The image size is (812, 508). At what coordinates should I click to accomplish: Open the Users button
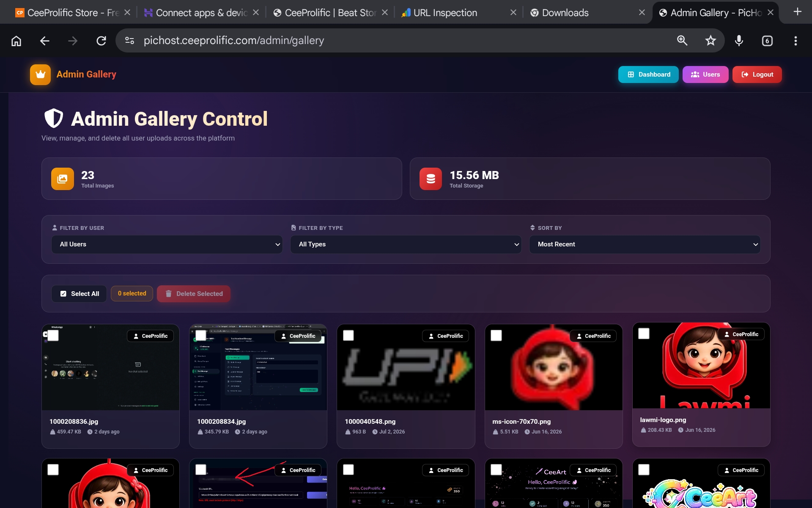[x=705, y=75]
